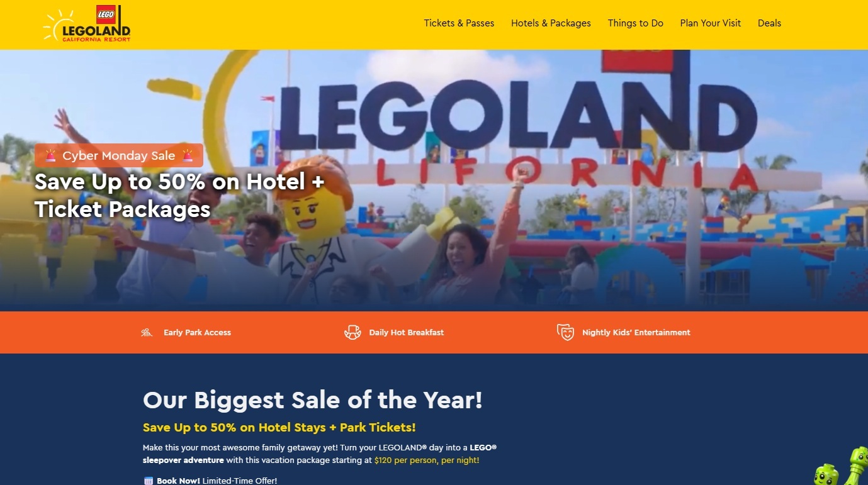Click the $120 per person, per night text
The width and height of the screenshot is (868, 485).
click(x=427, y=460)
